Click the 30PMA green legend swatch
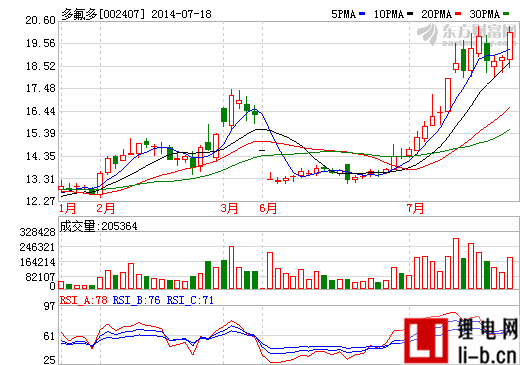This screenshot has height=365, width=520. click(506, 14)
